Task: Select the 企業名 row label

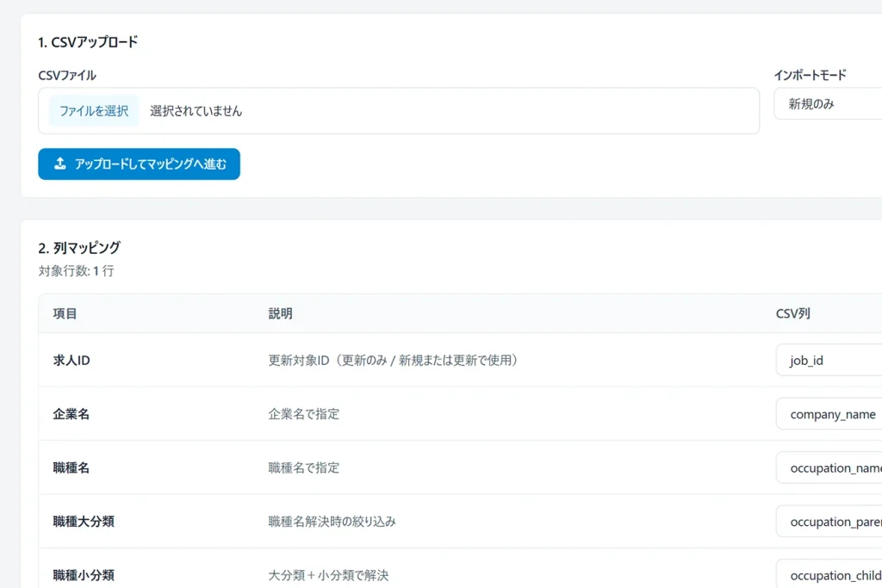Action: 71,414
